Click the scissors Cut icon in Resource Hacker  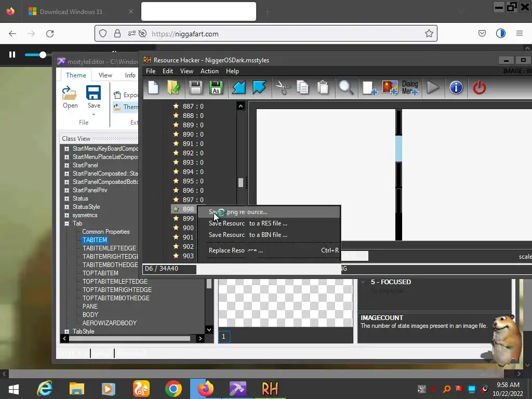(283, 87)
